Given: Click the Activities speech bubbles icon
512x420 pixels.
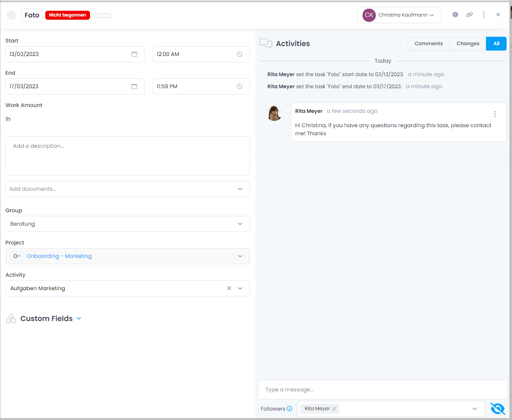Looking at the screenshot, I should pos(266,43).
